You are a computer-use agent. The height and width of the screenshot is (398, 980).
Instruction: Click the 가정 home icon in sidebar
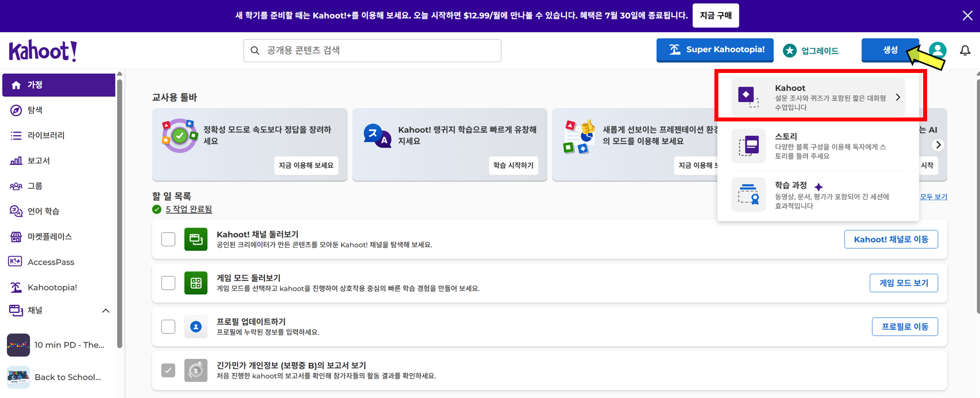click(16, 85)
